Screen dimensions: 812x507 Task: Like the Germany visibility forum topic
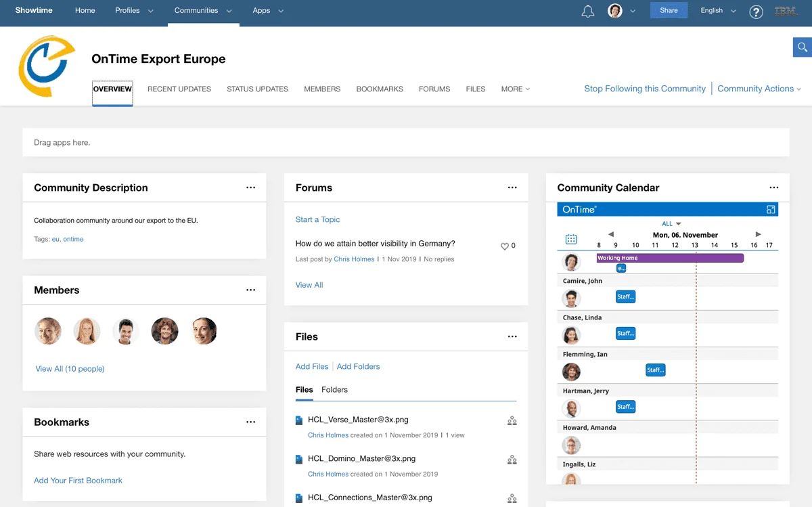504,246
